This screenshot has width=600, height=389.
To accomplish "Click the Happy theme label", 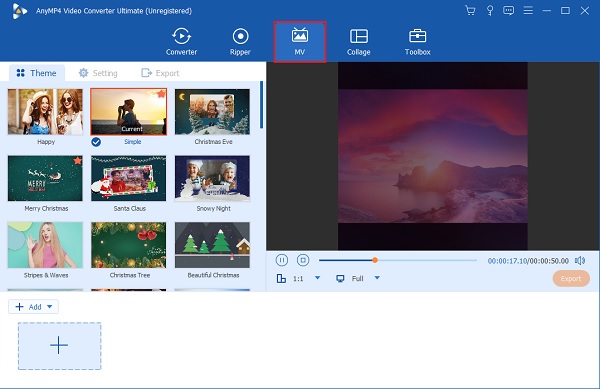I will [46, 142].
